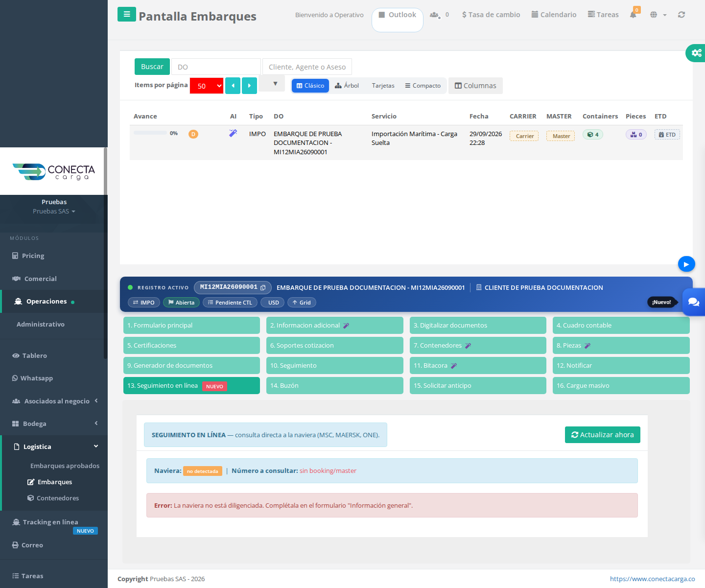Open the Items por página dropdown
Viewport: 705px width, 588px height.
click(207, 86)
